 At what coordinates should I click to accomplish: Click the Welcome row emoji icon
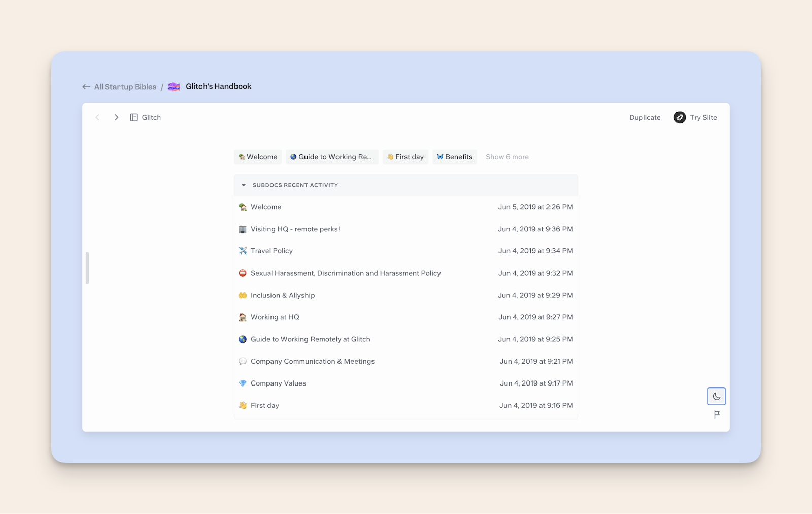243,207
